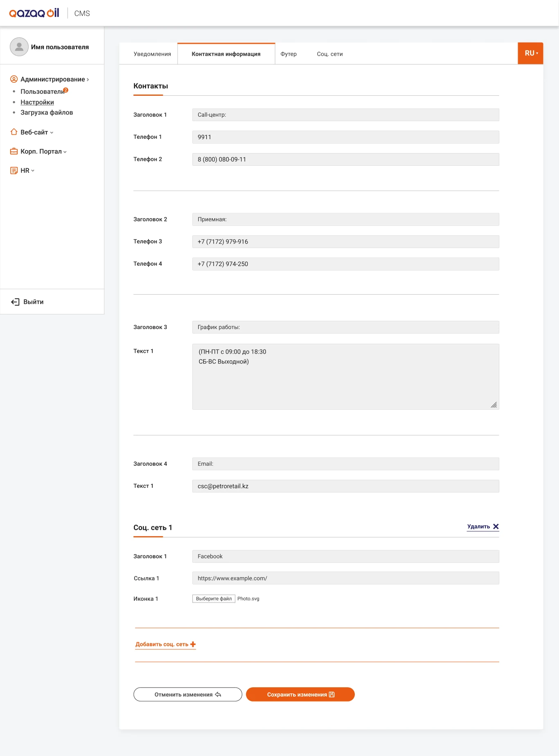The image size is (559, 756).
Task: Click the working hours text area
Action: (346, 377)
